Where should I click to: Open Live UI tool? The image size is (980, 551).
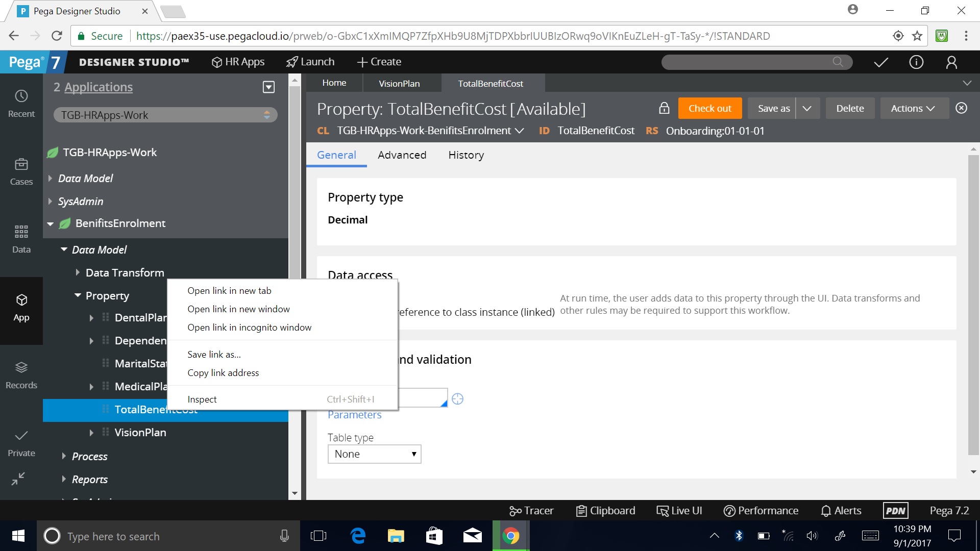pos(679,511)
